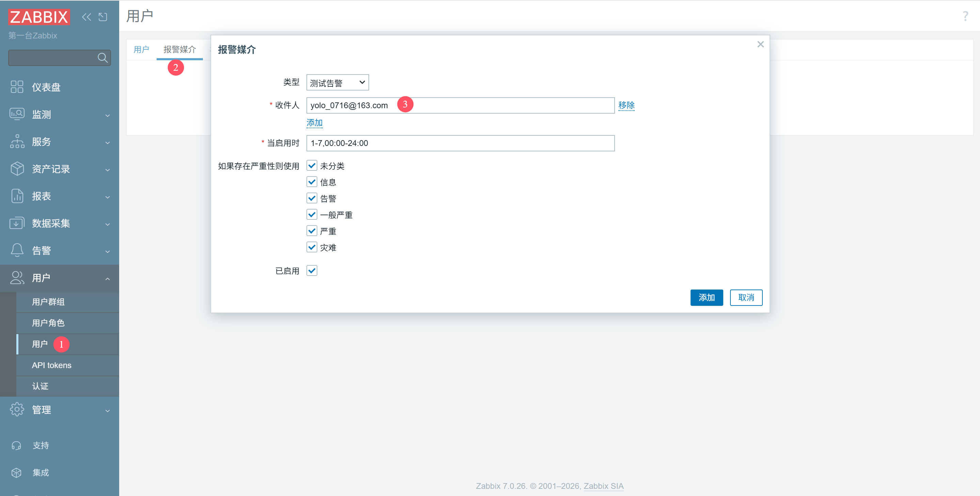The width and height of the screenshot is (980, 496).
Task: Toggle the 一般严重 severity checkbox
Action: point(312,215)
